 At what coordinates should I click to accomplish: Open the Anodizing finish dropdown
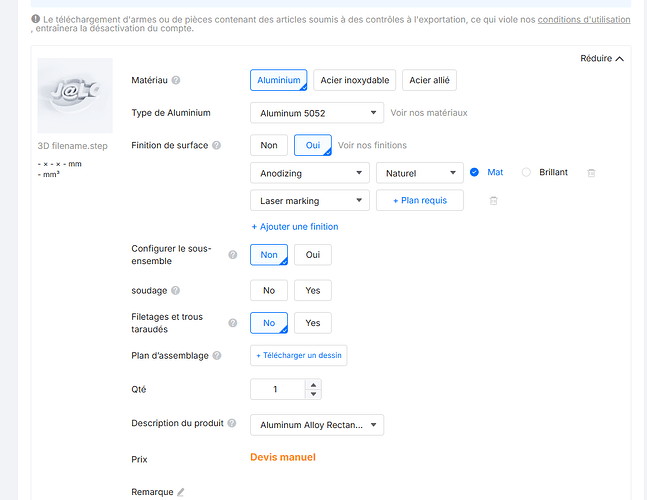point(310,173)
